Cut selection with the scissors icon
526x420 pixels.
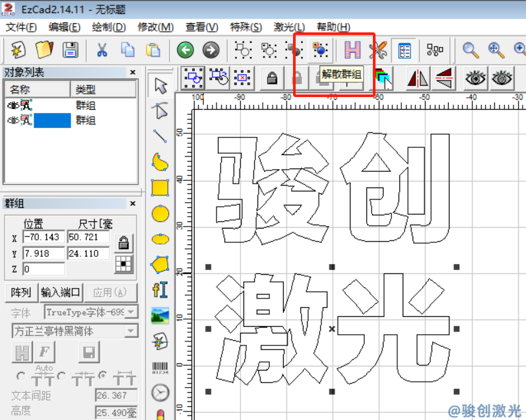coord(102,50)
